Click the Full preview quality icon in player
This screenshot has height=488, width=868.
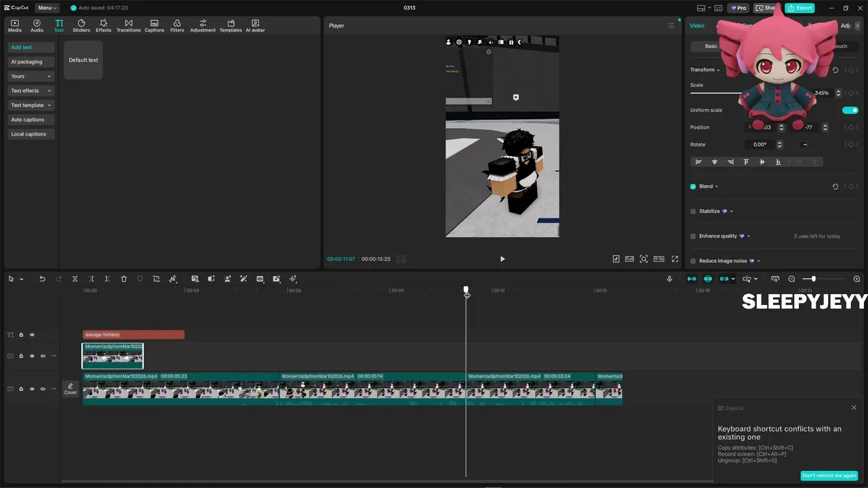click(x=629, y=259)
